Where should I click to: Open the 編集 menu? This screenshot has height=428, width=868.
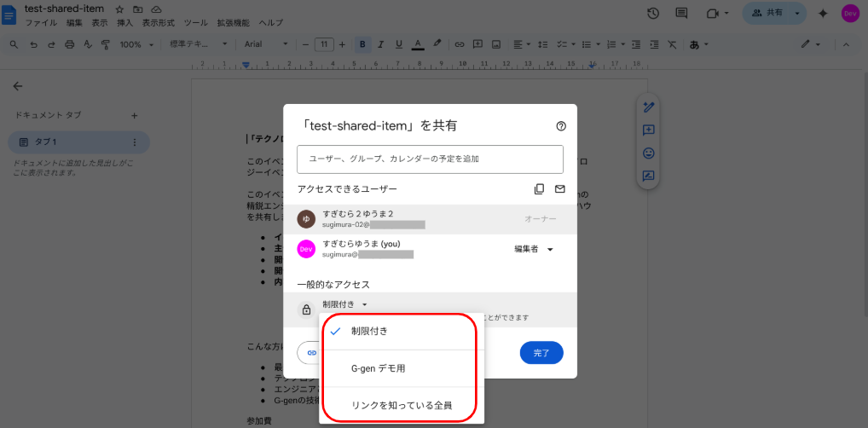[74, 23]
